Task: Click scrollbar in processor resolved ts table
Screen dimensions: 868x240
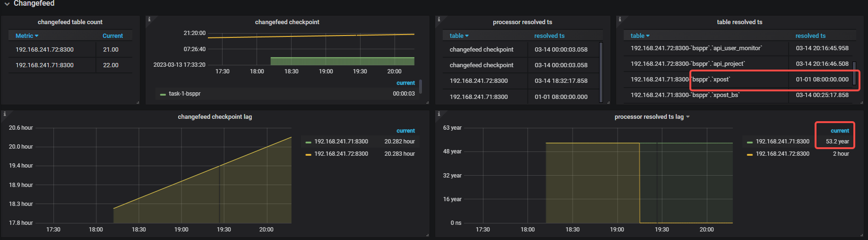Action: (601, 72)
